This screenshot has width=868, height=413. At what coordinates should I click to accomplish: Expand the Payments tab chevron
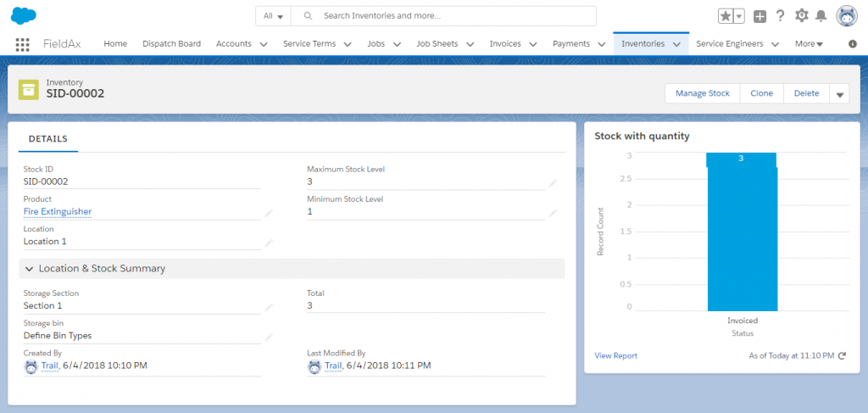(x=602, y=44)
